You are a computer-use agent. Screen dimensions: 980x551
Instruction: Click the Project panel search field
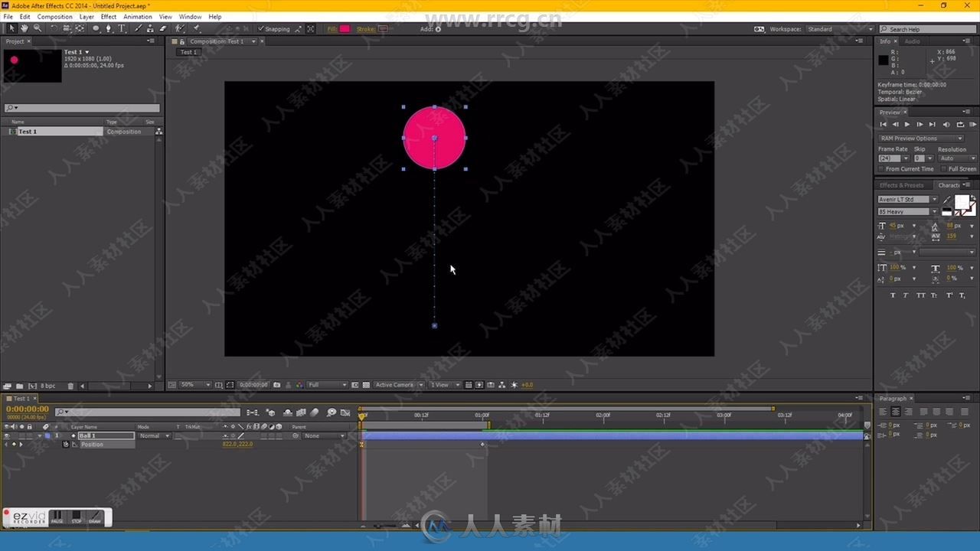click(82, 108)
